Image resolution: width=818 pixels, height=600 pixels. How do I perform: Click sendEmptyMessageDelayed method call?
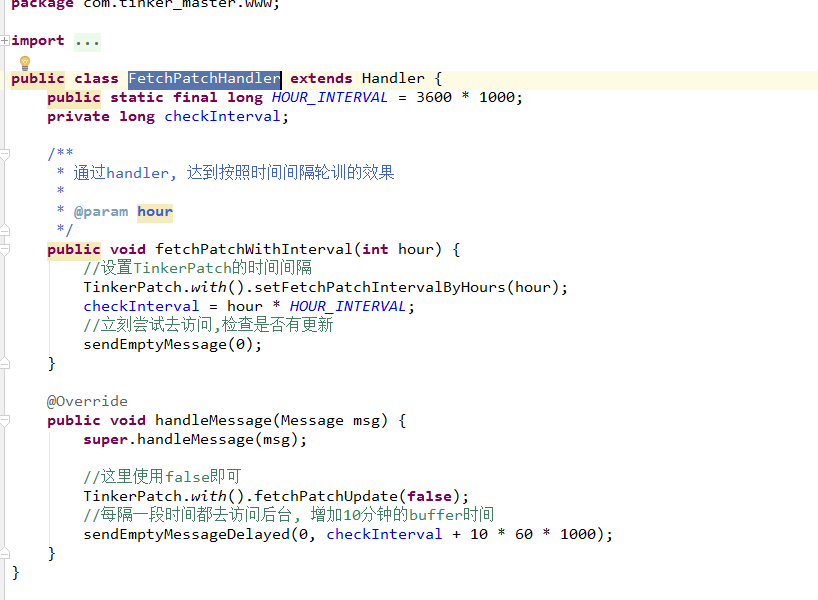click(x=186, y=534)
